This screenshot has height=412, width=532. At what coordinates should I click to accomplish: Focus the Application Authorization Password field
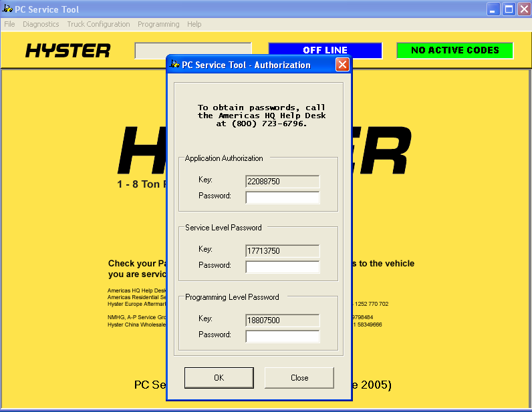pyautogui.click(x=282, y=198)
